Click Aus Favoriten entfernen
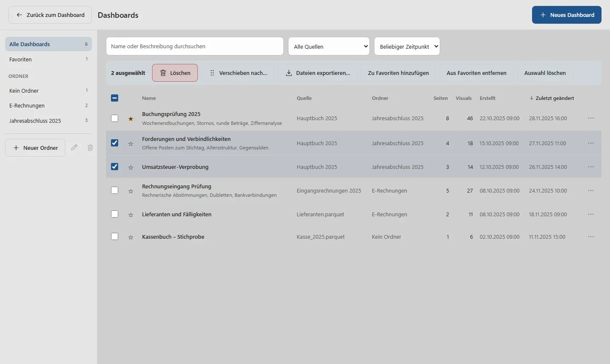The image size is (610, 364). pos(477,73)
